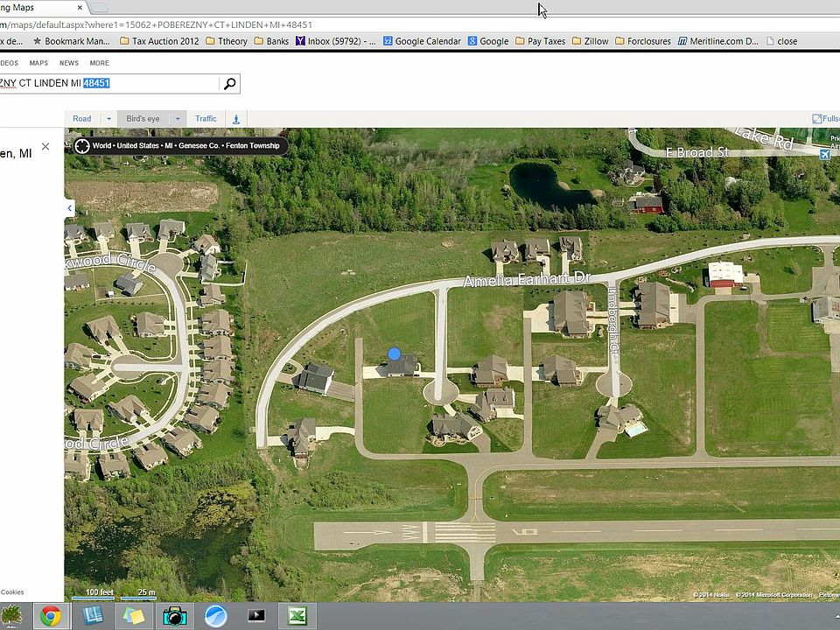Screen dimensions: 840x630
Task: Close the Bing Maps browser tab
Action: (x=80, y=8)
